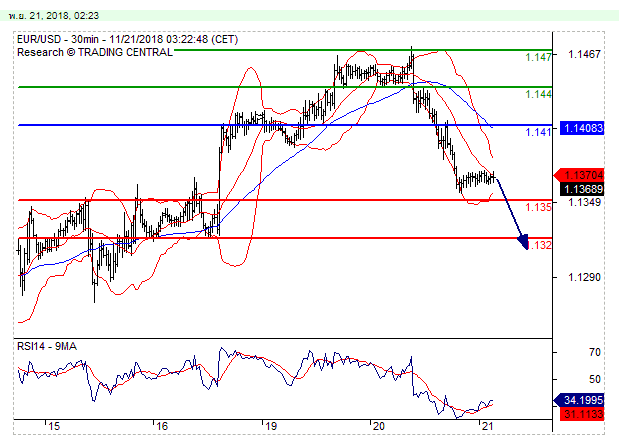The width and height of the screenshot is (619, 445).
Task: Click the blue 1.141 pivot label
Action: coord(538,132)
